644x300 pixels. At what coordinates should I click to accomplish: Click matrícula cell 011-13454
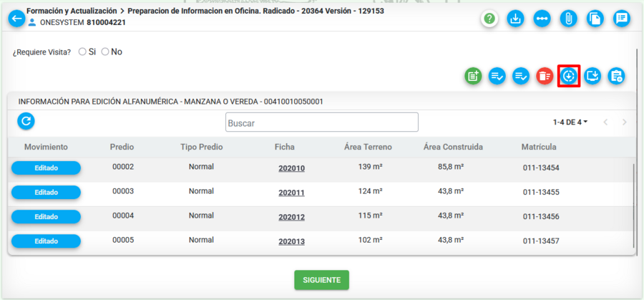tap(541, 168)
